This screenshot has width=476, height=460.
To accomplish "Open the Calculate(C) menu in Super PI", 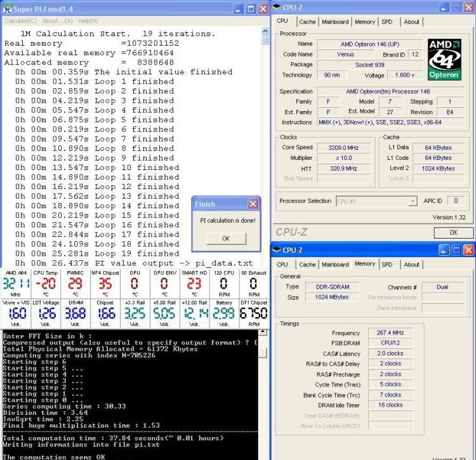I will pos(20,21).
